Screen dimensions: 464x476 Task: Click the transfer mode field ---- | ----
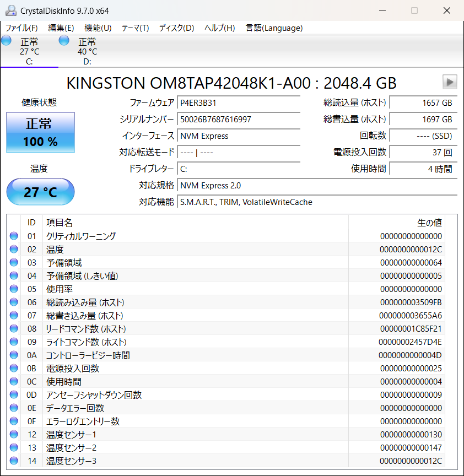coord(239,152)
